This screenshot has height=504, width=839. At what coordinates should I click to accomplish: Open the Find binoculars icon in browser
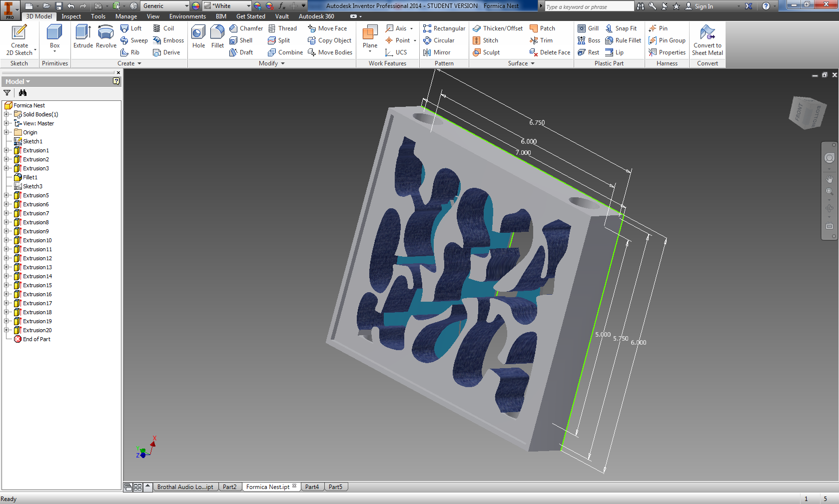pos(22,93)
